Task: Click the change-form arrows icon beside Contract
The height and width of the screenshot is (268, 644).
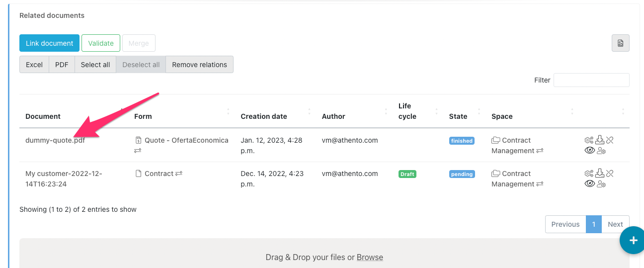Action: (x=179, y=174)
